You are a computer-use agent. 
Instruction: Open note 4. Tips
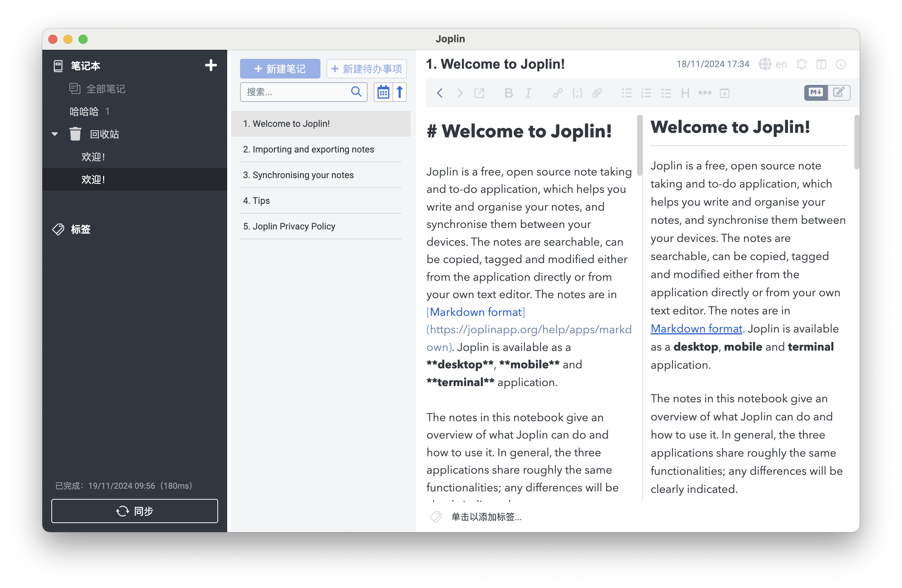coord(321,200)
